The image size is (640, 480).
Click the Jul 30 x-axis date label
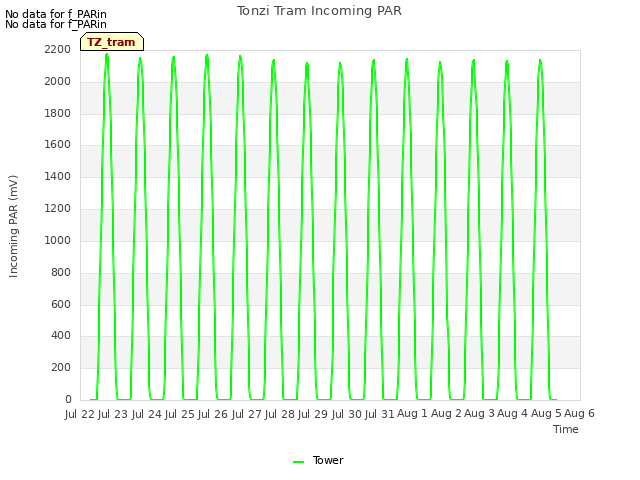tap(347, 414)
